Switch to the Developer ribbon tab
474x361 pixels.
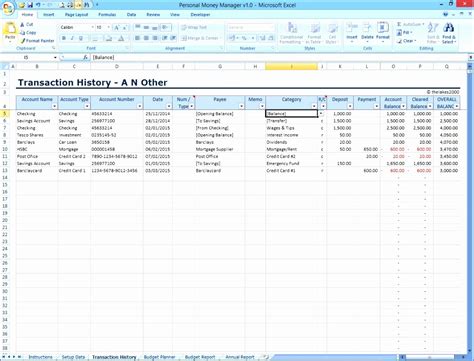[200, 15]
